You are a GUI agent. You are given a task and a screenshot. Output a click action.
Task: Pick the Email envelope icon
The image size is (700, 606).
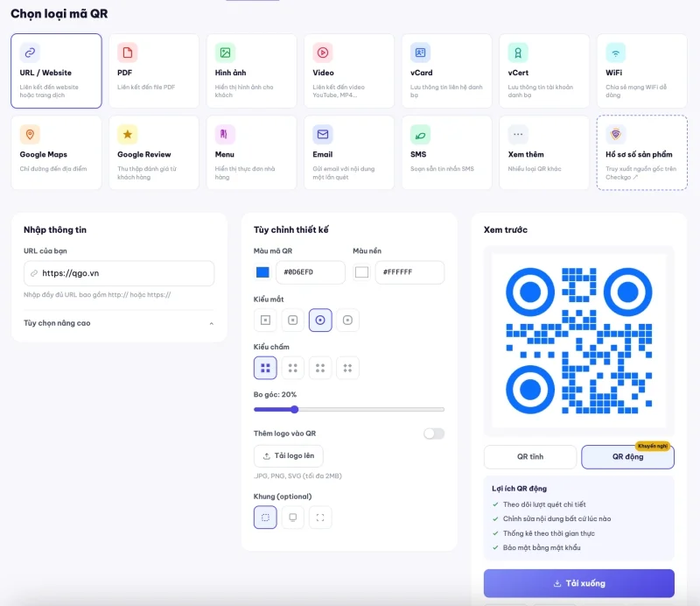323,134
